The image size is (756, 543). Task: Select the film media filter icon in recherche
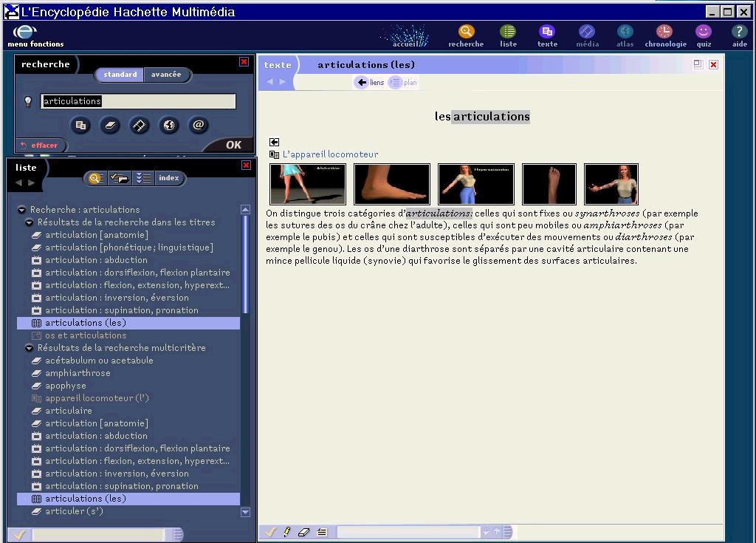140,126
